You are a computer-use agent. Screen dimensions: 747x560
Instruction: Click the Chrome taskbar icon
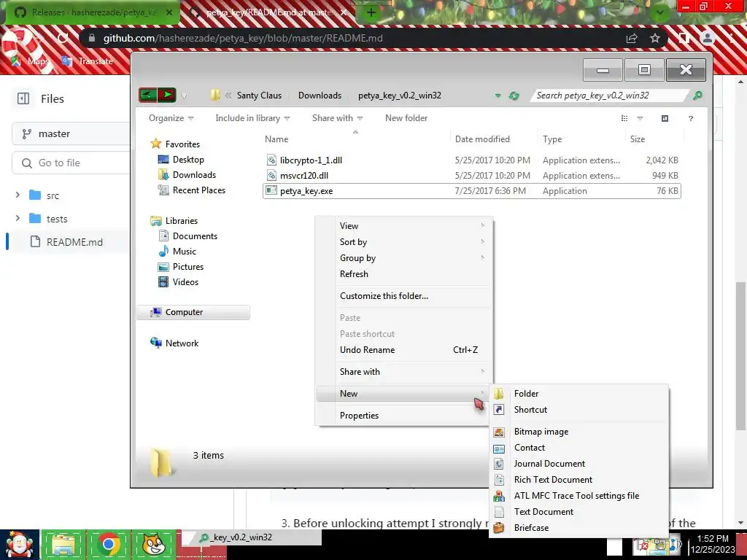(x=108, y=544)
